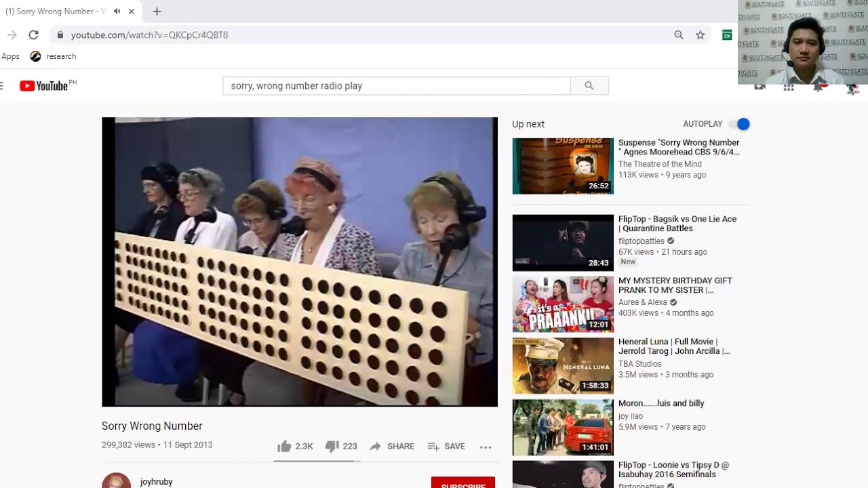The width and height of the screenshot is (868, 488).
Task: Play FlipTop Bagsik vs One Lie Ace thumbnail
Action: pos(563,243)
